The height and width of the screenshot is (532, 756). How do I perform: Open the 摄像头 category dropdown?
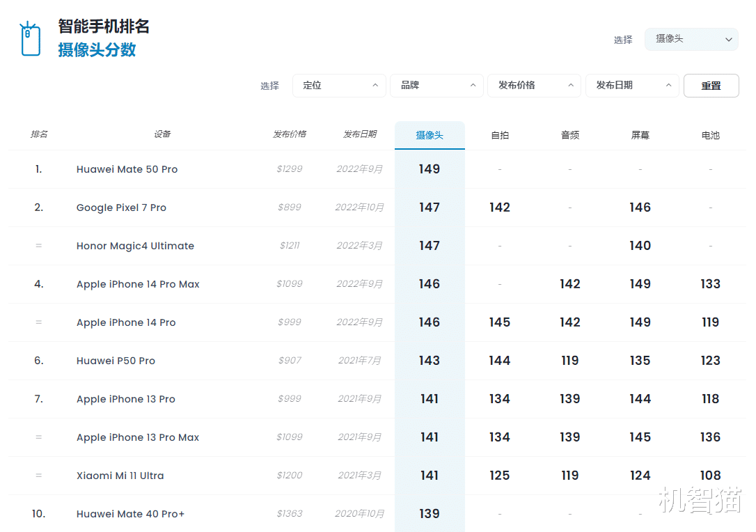click(x=691, y=39)
